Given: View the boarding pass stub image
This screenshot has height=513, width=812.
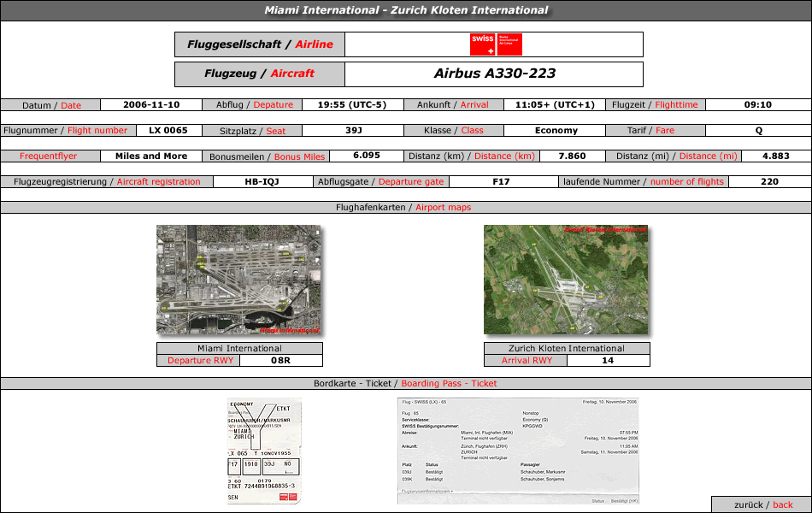Looking at the screenshot, I should coord(264,451).
